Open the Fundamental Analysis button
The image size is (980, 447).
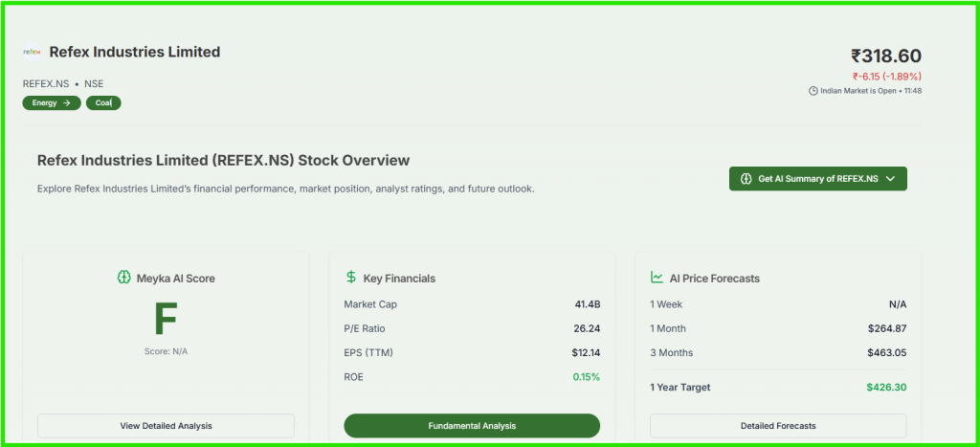[472, 426]
